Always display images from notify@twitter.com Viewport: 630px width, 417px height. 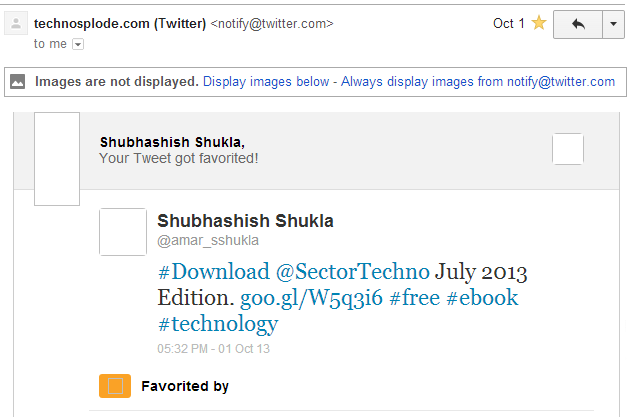[x=478, y=82]
